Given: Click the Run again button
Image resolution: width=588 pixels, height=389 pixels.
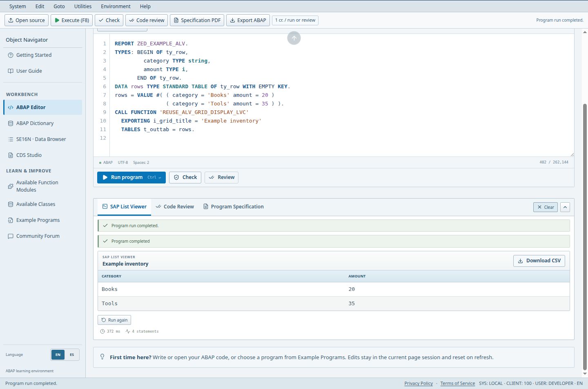Looking at the screenshot, I should pyautogui.click(x=114, y=320).
